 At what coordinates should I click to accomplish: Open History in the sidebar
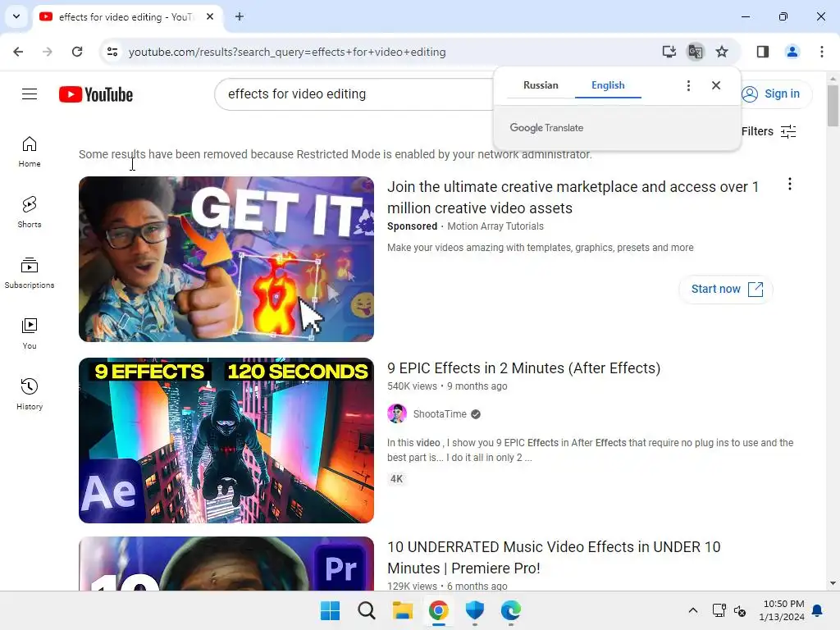point(30,395)
